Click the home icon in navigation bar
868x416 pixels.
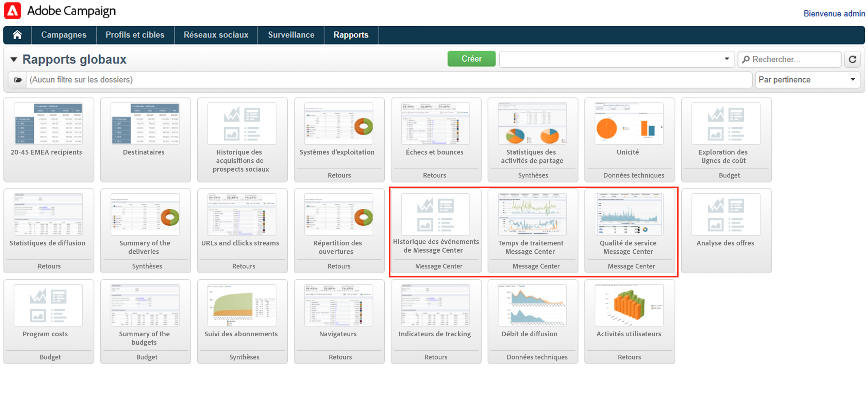point(17,35)
